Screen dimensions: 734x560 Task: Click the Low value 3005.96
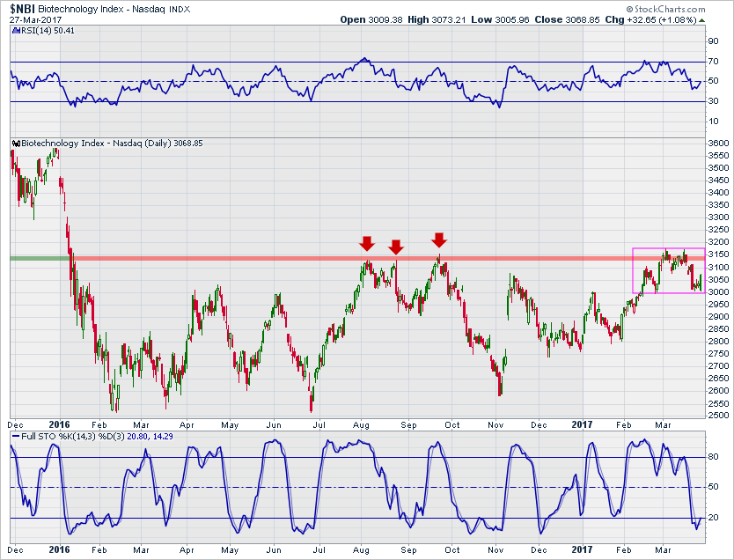coord(512,19)
